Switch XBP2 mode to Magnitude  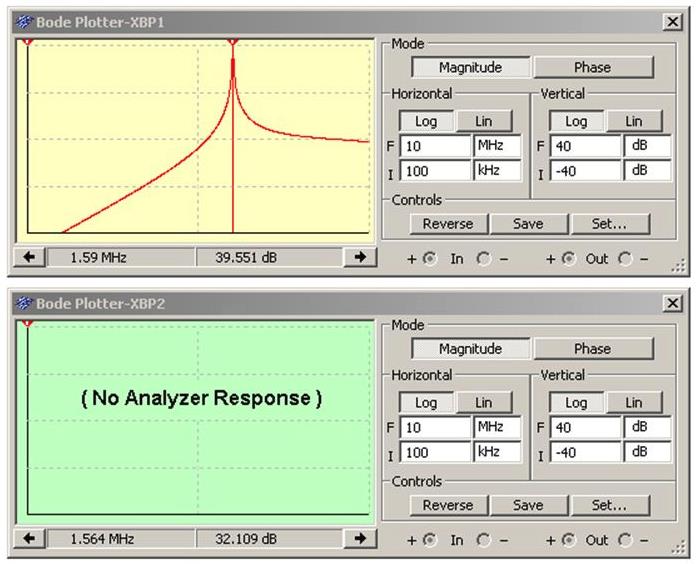coord(470,349)
